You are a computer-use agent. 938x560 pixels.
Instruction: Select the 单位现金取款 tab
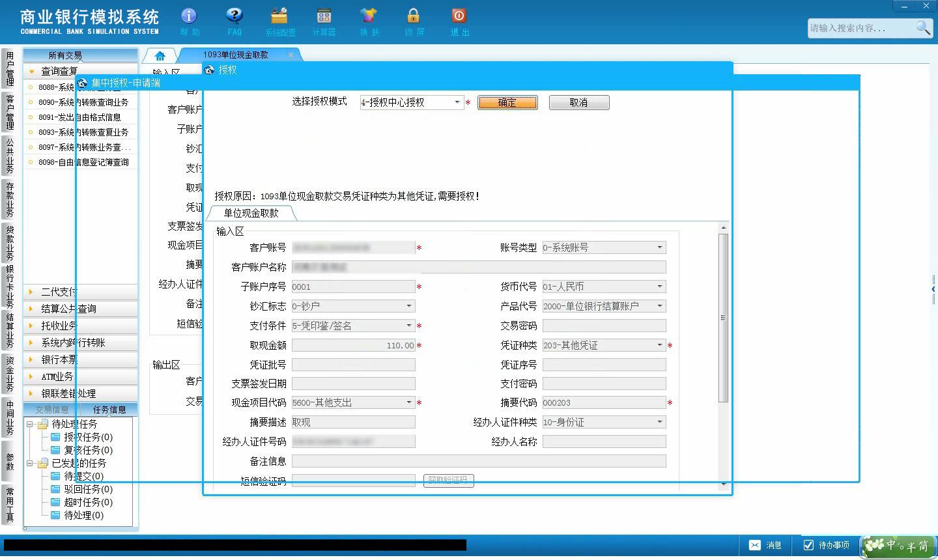click(251, 213)
